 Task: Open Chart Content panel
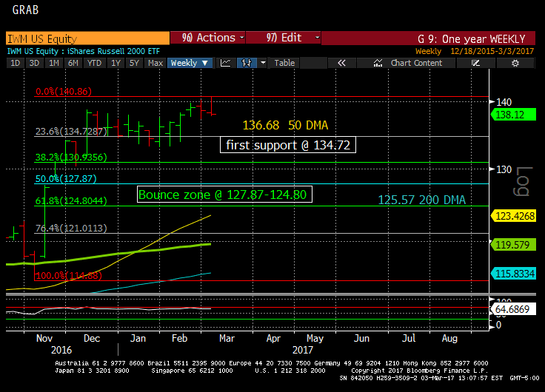tap(407, 63)
